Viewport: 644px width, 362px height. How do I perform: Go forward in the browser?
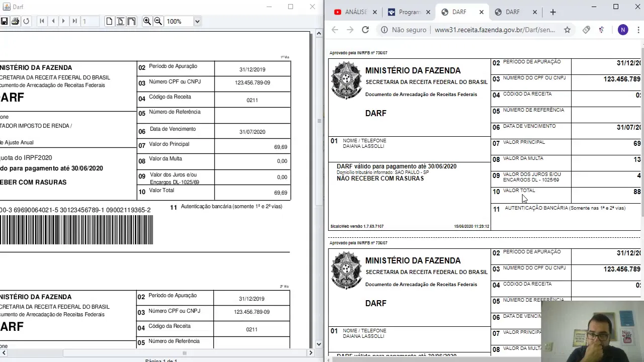(x=350, y=30)
